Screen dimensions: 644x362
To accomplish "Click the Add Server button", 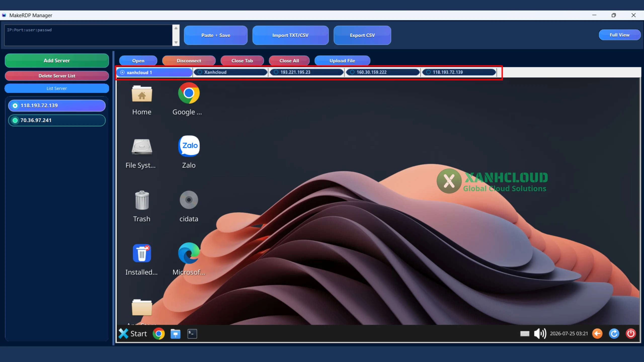I will [57, 61].
